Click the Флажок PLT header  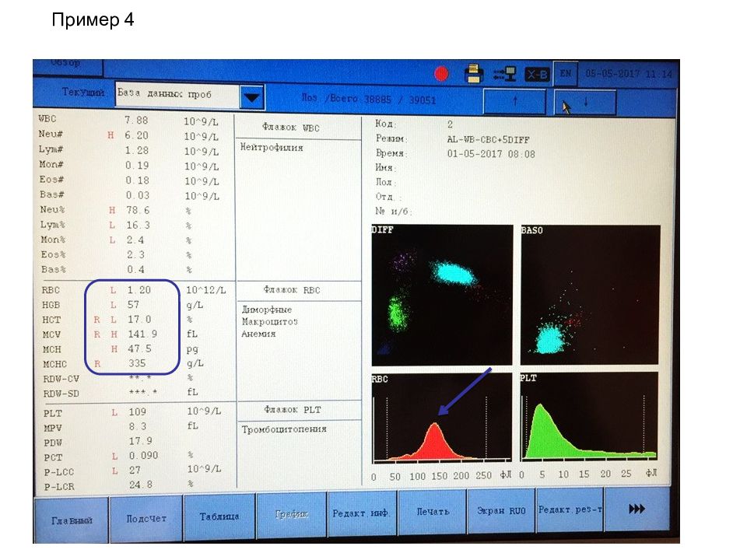click(293, 410)
